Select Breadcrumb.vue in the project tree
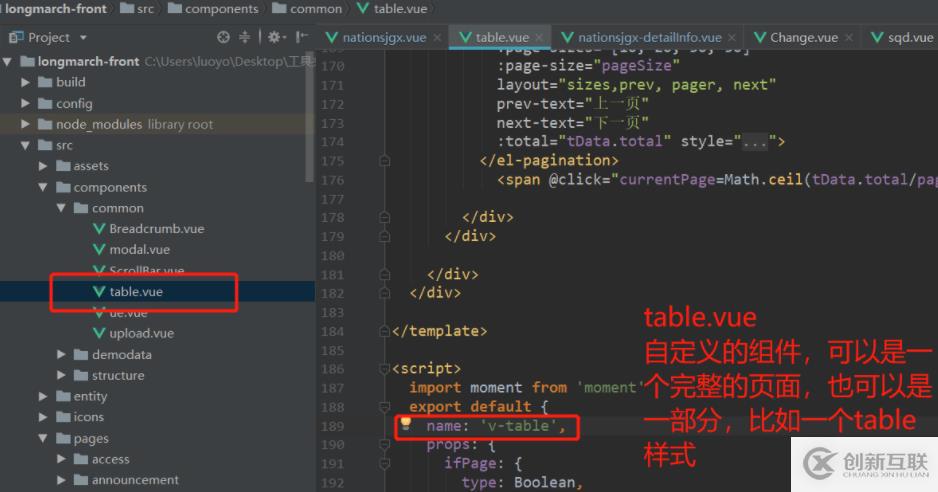 tap(157, 229)
